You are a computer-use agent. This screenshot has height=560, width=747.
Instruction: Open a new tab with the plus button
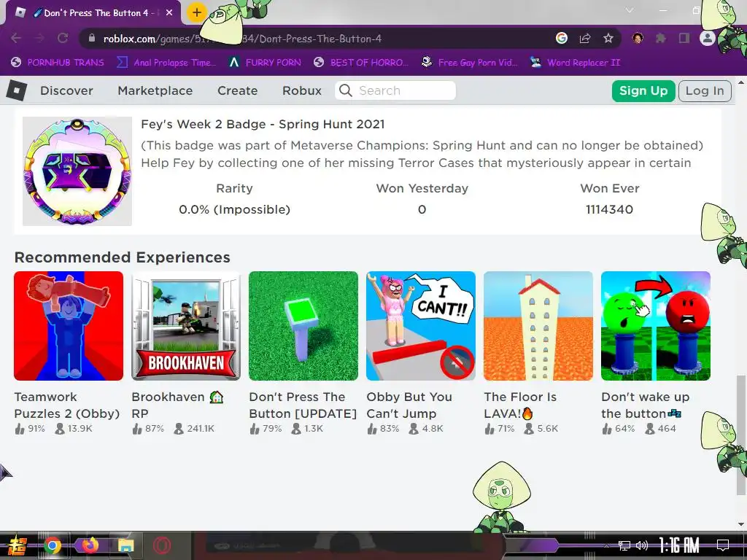click(x=197, y=13)
